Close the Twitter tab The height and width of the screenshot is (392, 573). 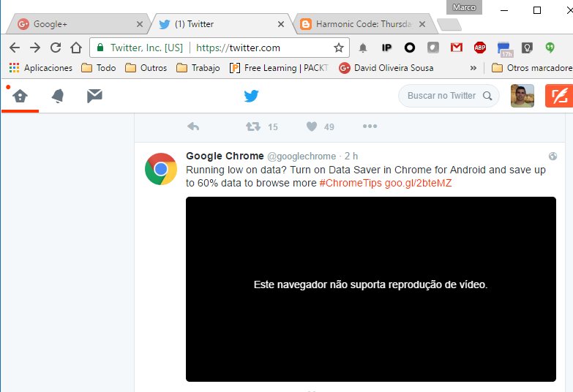tap(281, 24)
